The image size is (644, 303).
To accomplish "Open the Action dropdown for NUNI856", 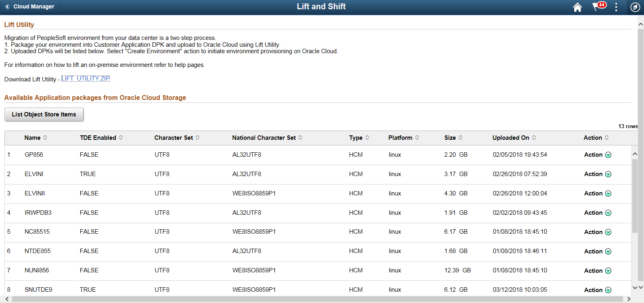I will tap(598, 271).
